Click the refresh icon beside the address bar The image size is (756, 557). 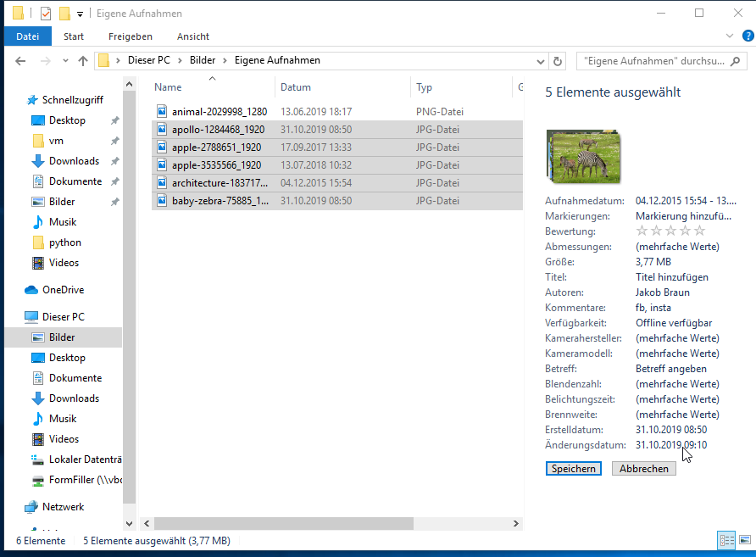point(558,61)
